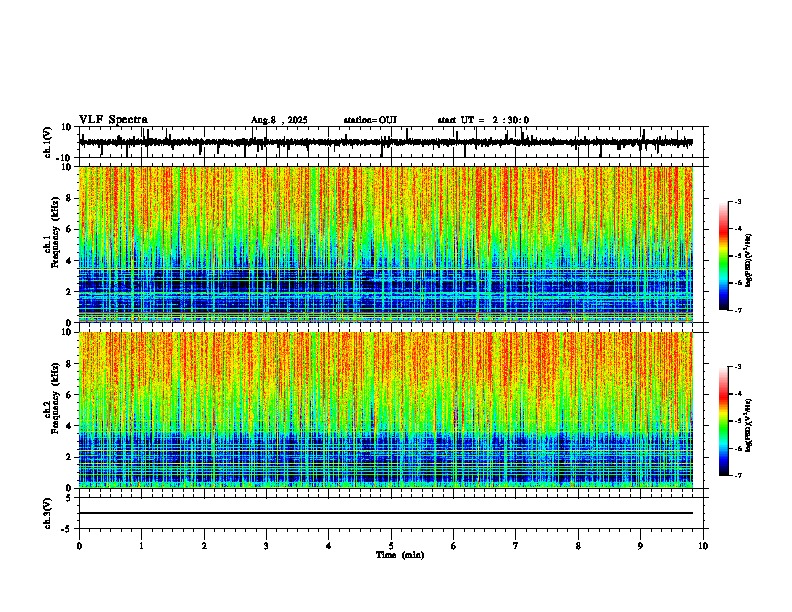Click the ch.1 voltage waveform trace
792x612 pixels.
[x=385, y=142]
